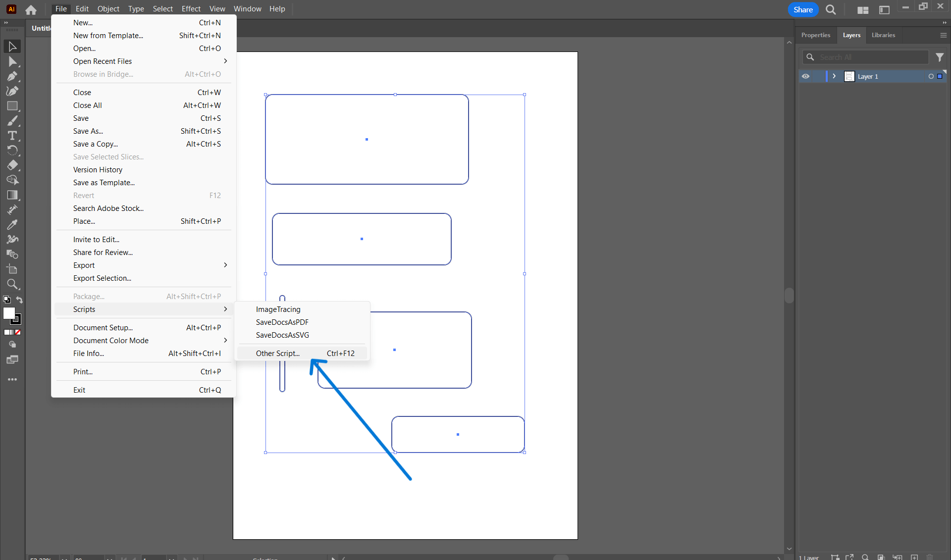This screenshot has height=560, width=951.
Task: Click the fill color swatch
Action: pyautogui.click(x=9, y=313)
